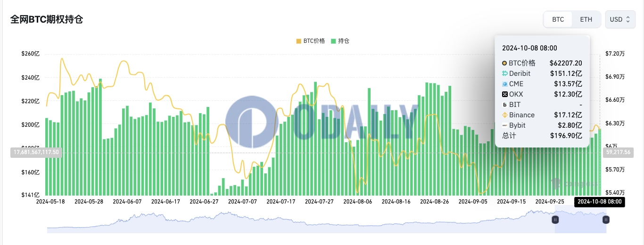This screenshot has width=644, height=245.
Task: Click the Binance icon in the tooltip
Action: click(504, 115)
